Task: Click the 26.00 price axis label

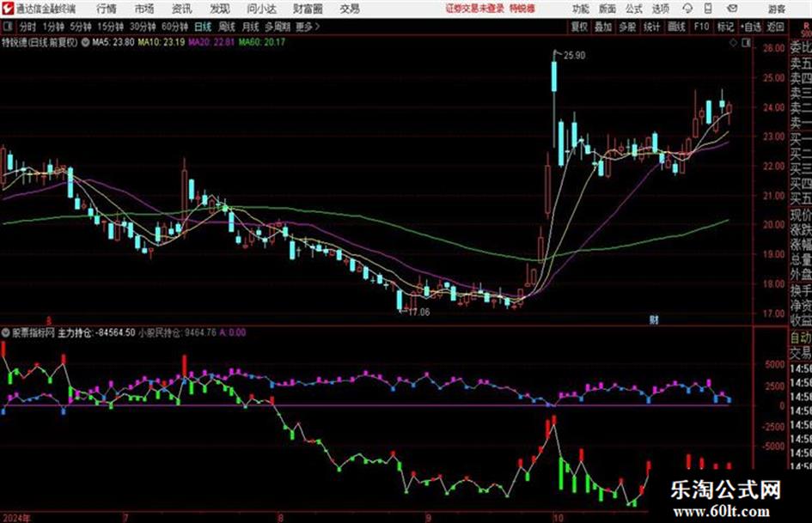Action: point(773,48)
